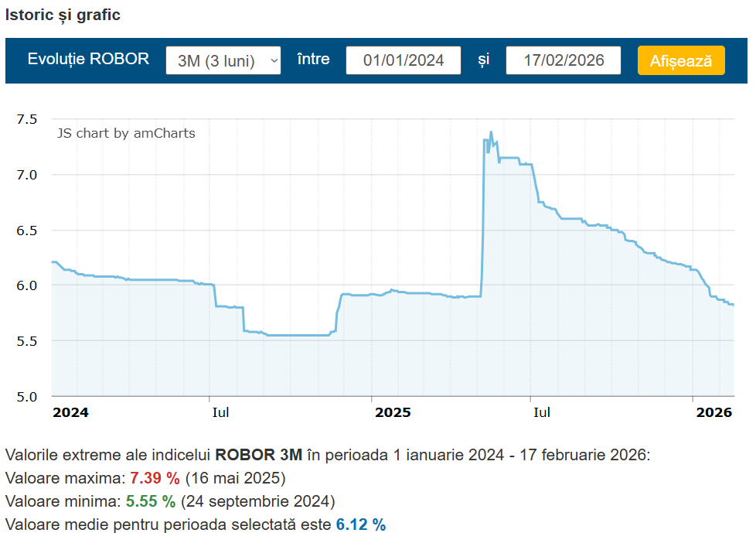This screenshot has width=756, height=533.
Task: Click the Istoric și grafic heading
Action: [63, 15]
